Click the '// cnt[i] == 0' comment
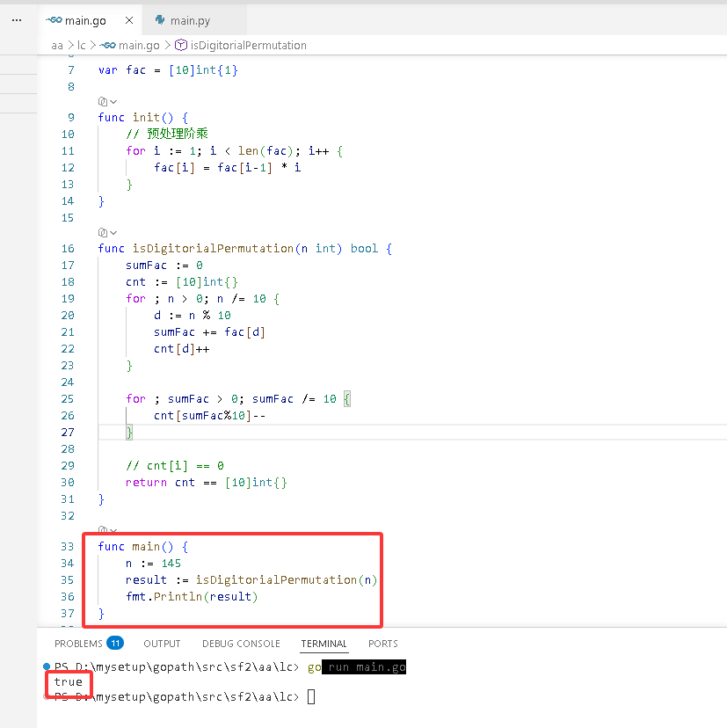Viewport: 727px width, 728px height. pyautogui.click(x=175, y=466)
